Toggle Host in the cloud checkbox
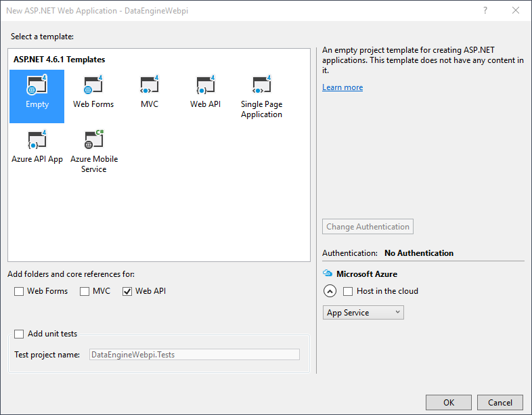Screen dimensions: 532x415 [348, 291]
